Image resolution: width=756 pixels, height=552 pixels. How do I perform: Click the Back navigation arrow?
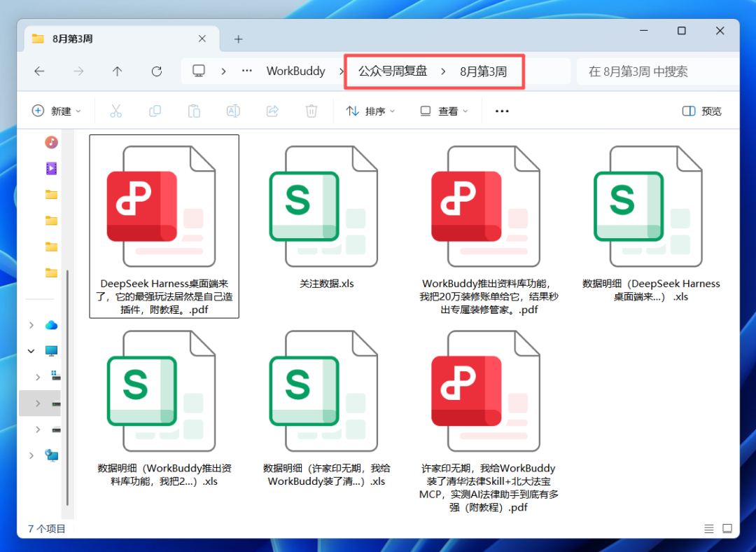click(39, 71)
